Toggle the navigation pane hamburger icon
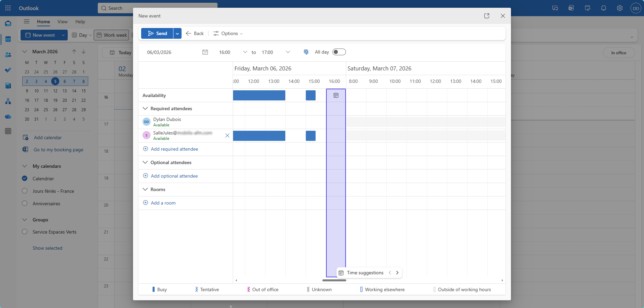 27,22
